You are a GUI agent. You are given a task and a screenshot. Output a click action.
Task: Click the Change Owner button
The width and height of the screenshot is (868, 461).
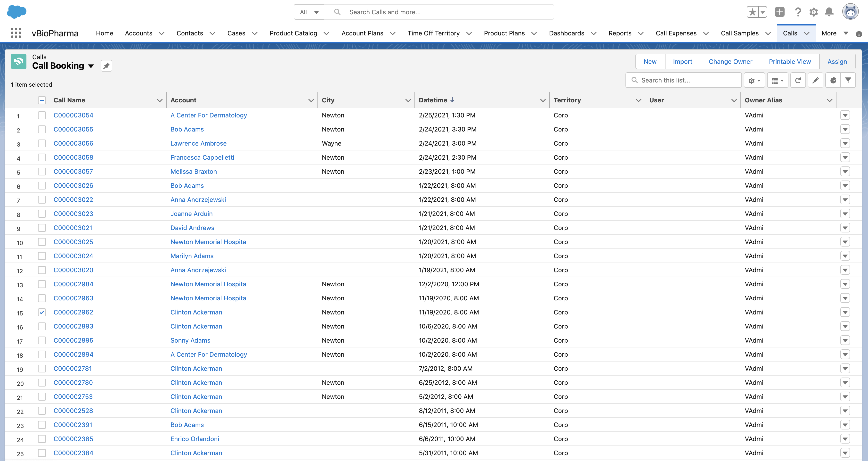pyautogui.click(x=730, y=62)
